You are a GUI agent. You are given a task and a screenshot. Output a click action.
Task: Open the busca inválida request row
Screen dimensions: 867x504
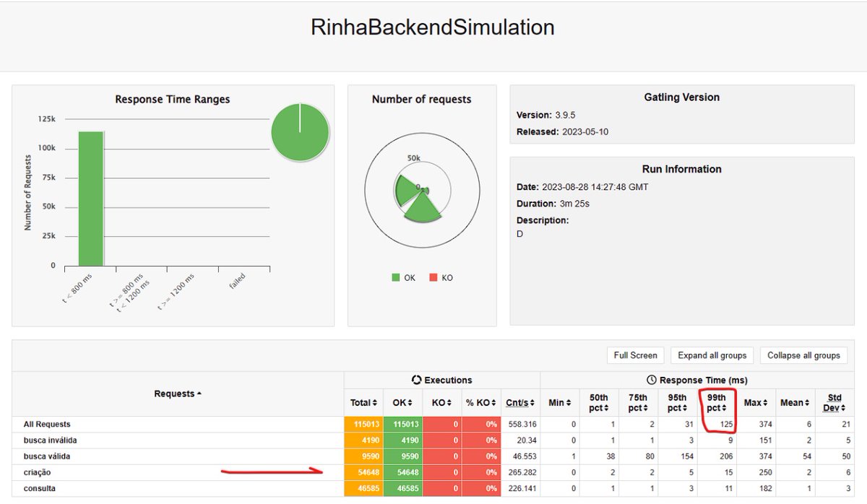tap(50, 440)
